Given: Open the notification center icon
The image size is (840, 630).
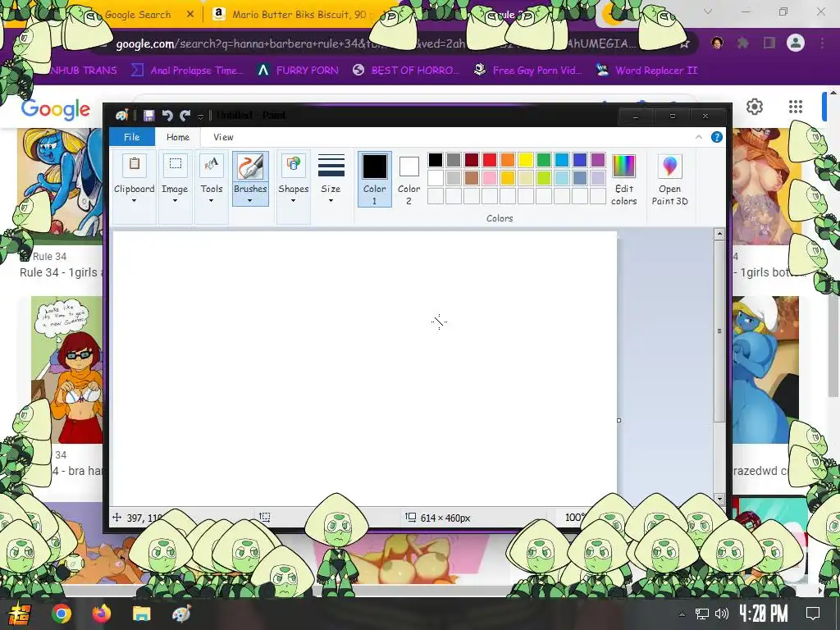Looking at the screenshot, I should point(813,614).
